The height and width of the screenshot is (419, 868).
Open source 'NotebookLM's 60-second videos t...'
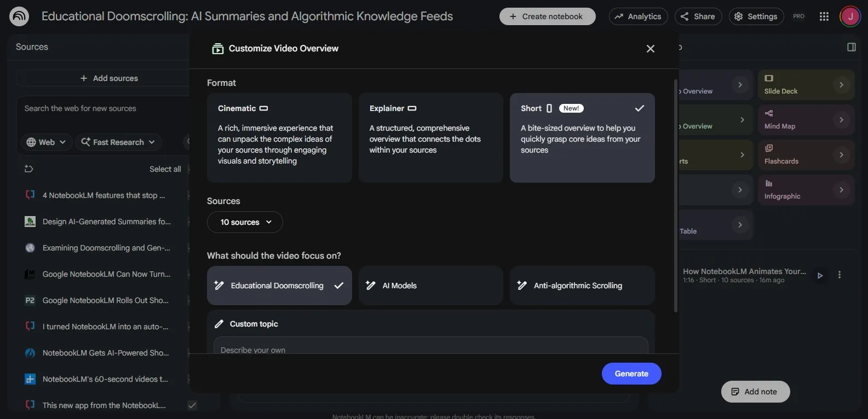coord(105,379)
